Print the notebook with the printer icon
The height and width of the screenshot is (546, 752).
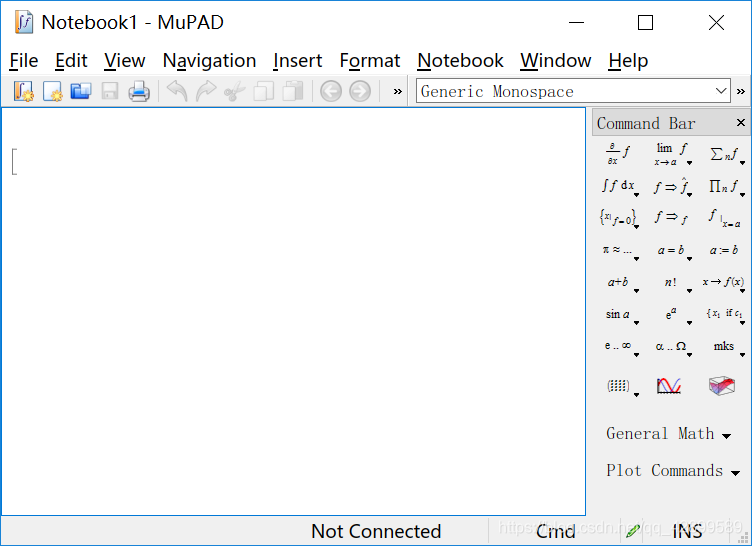click(139, 91)
